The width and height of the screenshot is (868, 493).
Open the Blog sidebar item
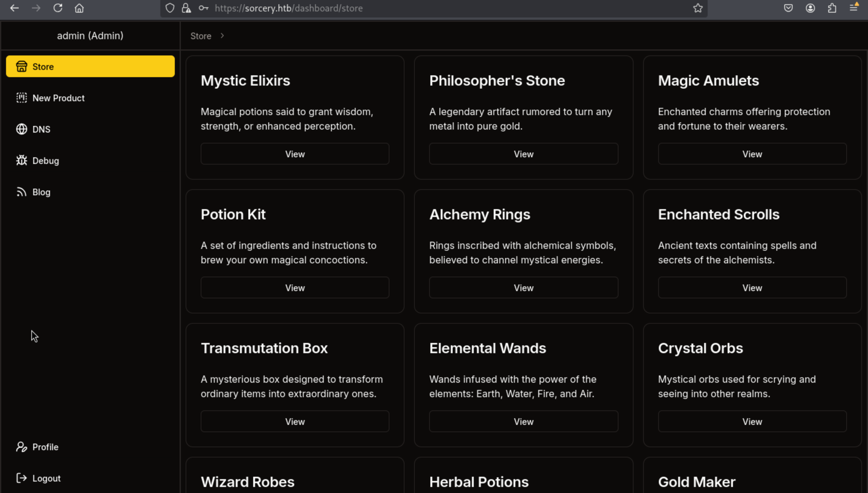(90, 192)
